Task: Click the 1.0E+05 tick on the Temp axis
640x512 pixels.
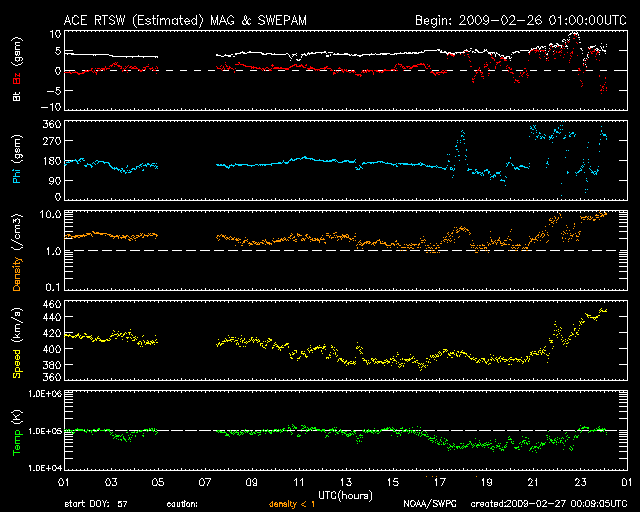Action: [45, 431]
